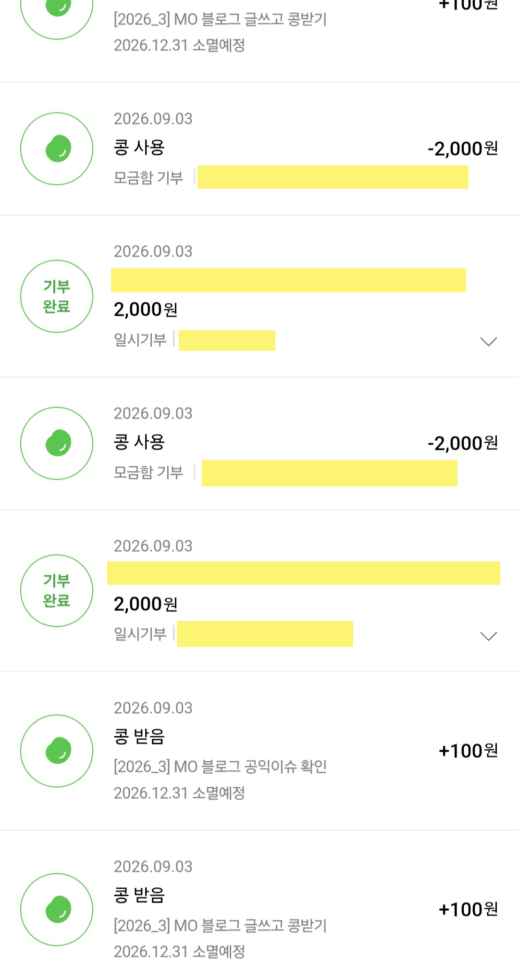
Task: Tap the first 기부 완료 circle badge
Action: (x=57, y=296)
